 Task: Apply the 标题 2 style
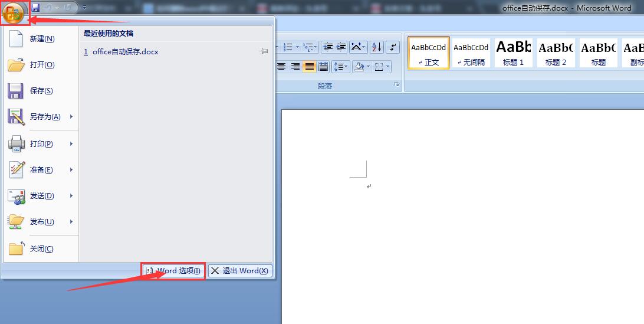point(556,53)
